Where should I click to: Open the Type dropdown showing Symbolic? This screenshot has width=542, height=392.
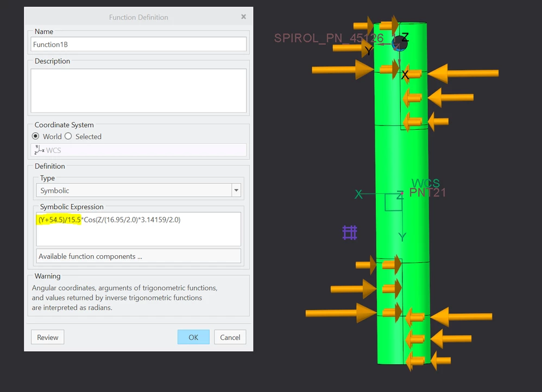236,191
